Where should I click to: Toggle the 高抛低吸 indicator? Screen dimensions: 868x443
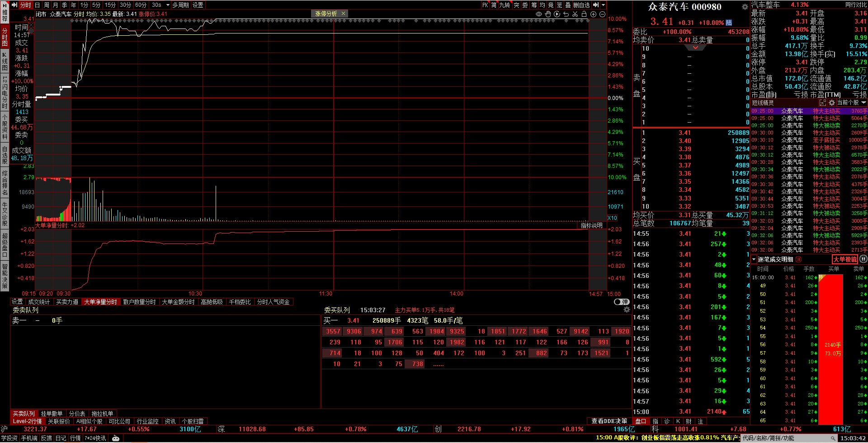pyautogui.click(x=212, y=302)
